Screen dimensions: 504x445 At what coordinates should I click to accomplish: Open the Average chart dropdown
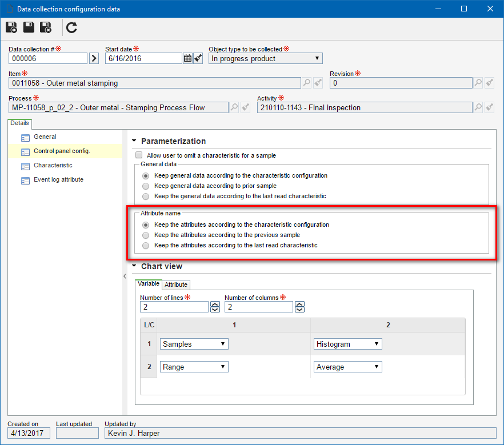[x=348, y=367]
